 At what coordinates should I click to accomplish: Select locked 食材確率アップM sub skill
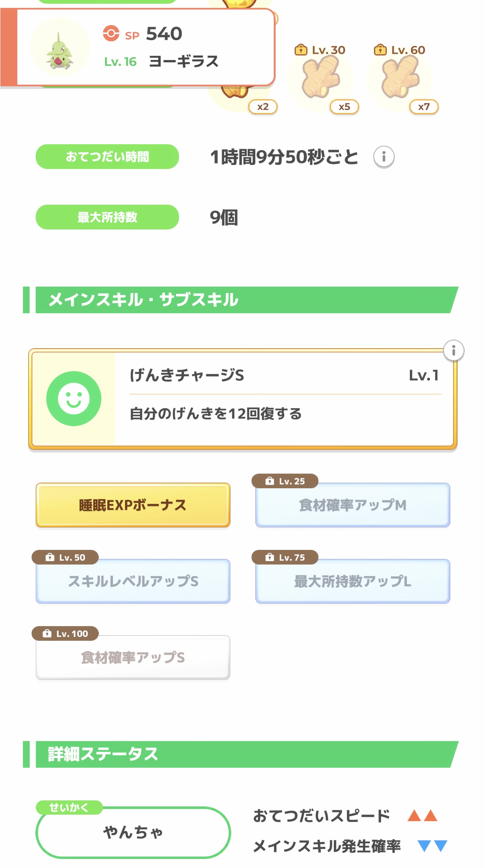(352, 505)
